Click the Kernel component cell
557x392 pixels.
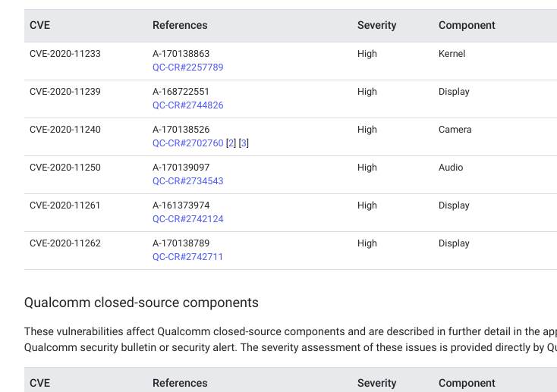[x=452, y=54]
